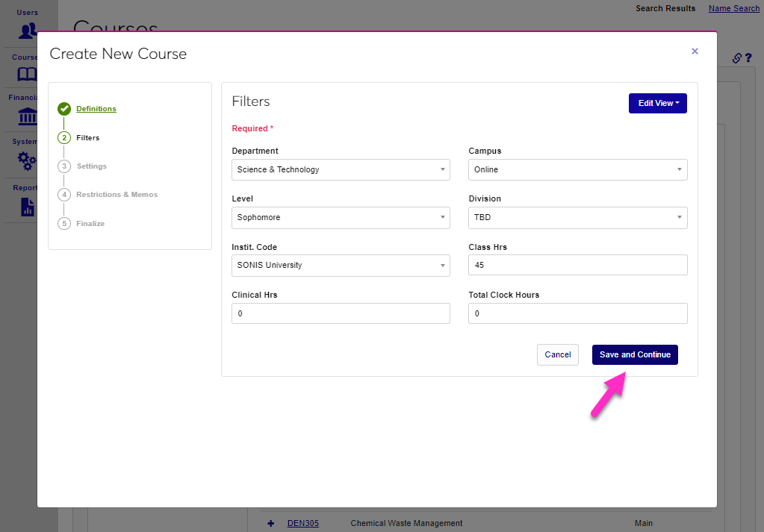
Task: Open the Campus dropdown
Action: 577,169
